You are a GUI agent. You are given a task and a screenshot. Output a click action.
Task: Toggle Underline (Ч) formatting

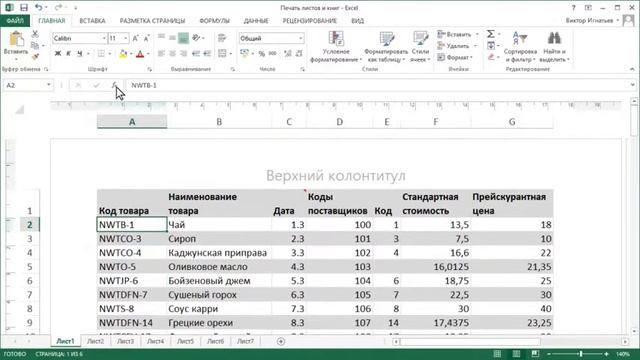point(80,53)
